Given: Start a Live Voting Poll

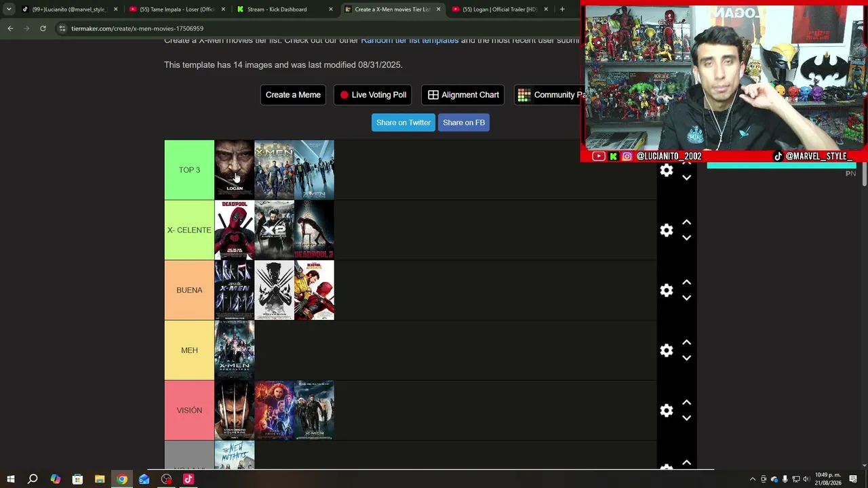Looking at the screenshot, I should (373, 95).
